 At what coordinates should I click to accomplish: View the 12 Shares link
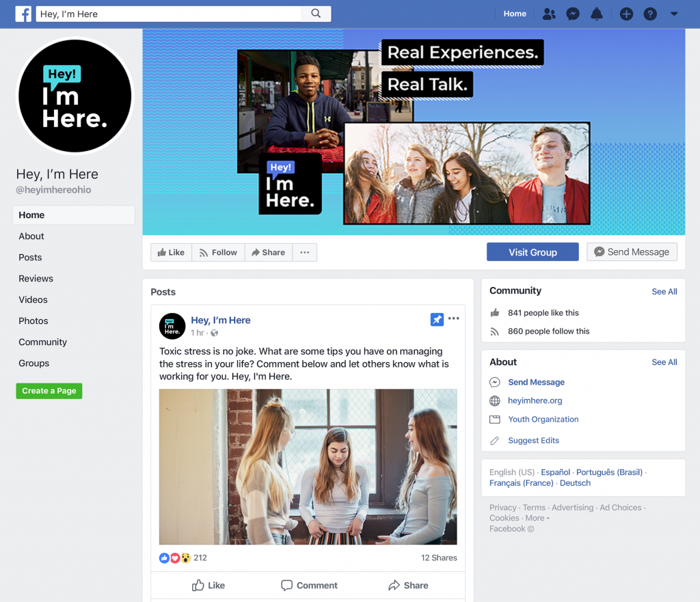[439, 558]
